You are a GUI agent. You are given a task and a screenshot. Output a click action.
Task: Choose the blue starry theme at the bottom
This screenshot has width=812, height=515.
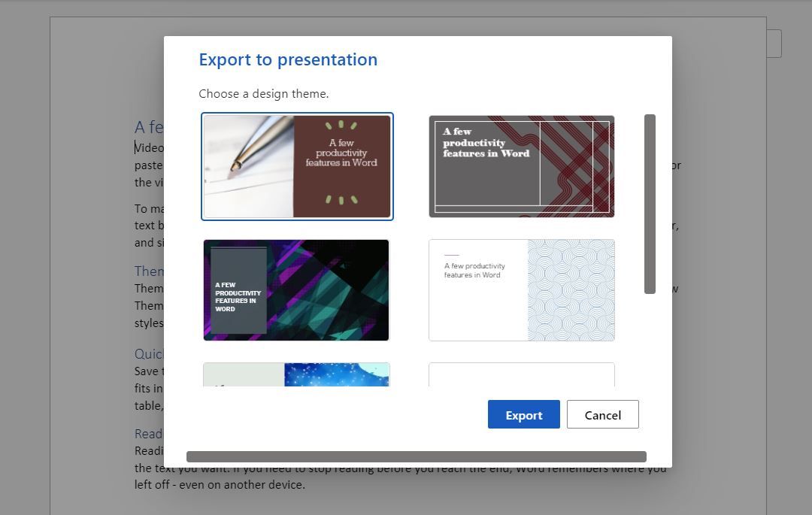tap(295, 376)
